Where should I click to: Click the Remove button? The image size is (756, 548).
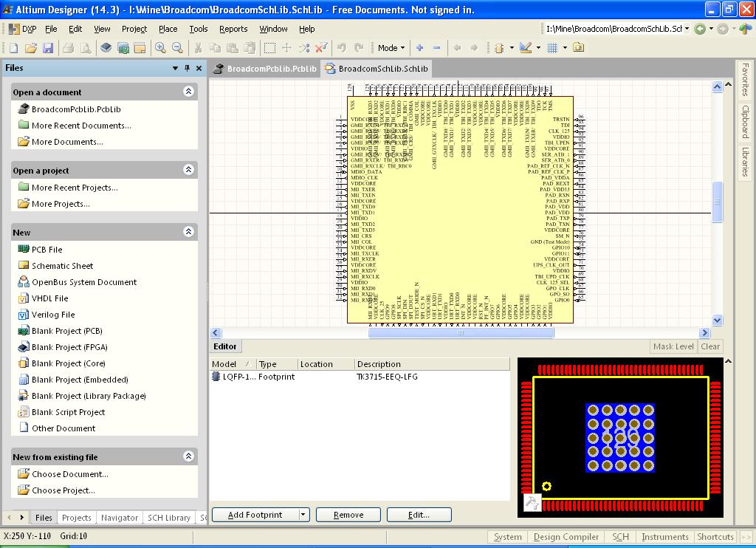pyautogui.click(x=348, y=515)
